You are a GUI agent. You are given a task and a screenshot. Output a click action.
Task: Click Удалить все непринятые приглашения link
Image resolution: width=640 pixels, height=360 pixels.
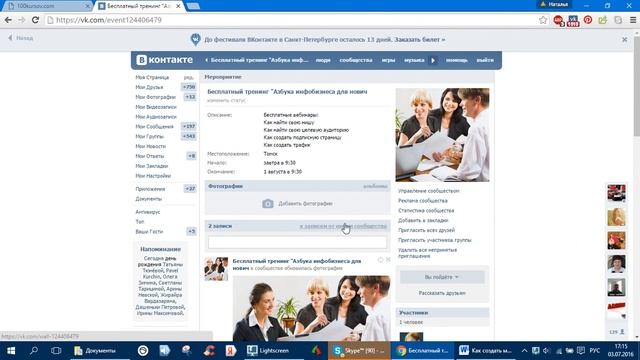pyautogui.click(x=427, y=253)
